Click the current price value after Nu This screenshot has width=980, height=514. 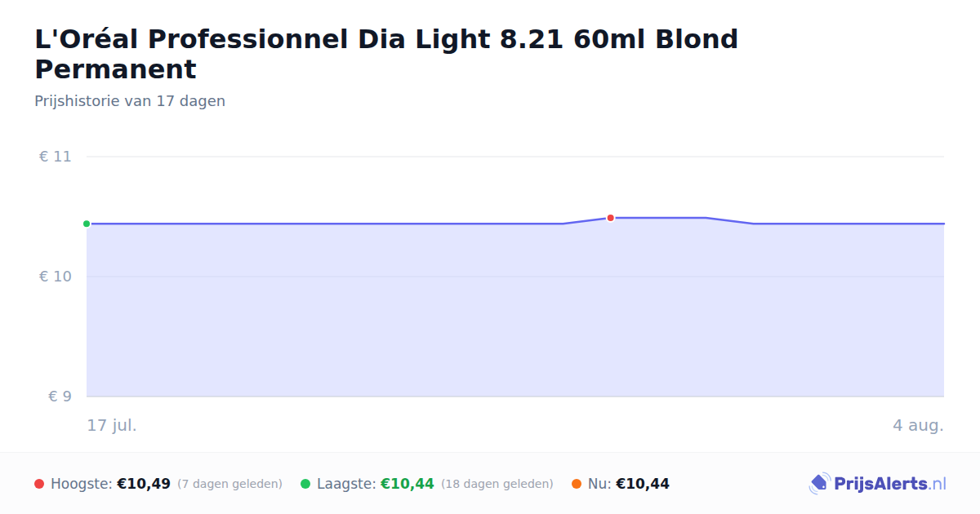(643, 484)
